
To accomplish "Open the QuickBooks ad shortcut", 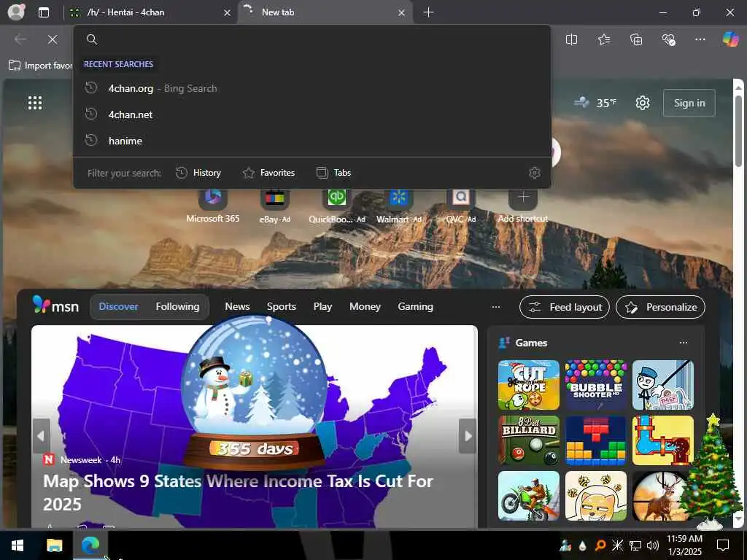I will tap(337, 206).
